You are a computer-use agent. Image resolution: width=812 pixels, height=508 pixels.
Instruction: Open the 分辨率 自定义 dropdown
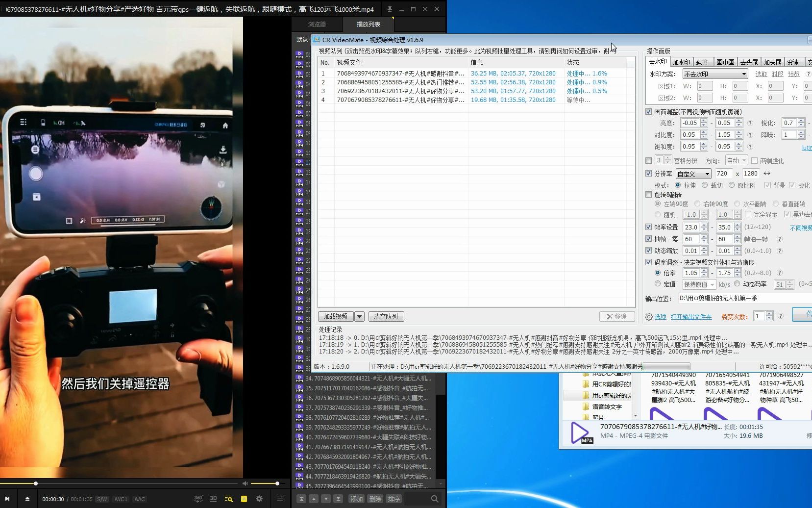coord(693,174)
